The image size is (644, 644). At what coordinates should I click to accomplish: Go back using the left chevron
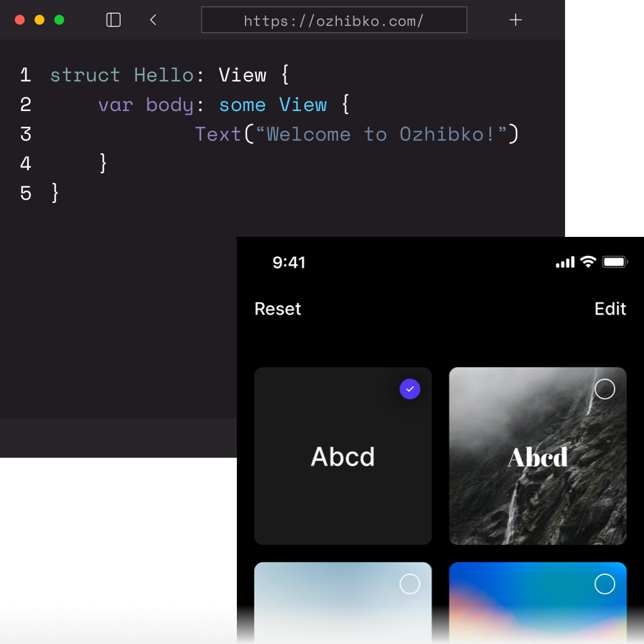pyautogui.click(x=153, y=20)
